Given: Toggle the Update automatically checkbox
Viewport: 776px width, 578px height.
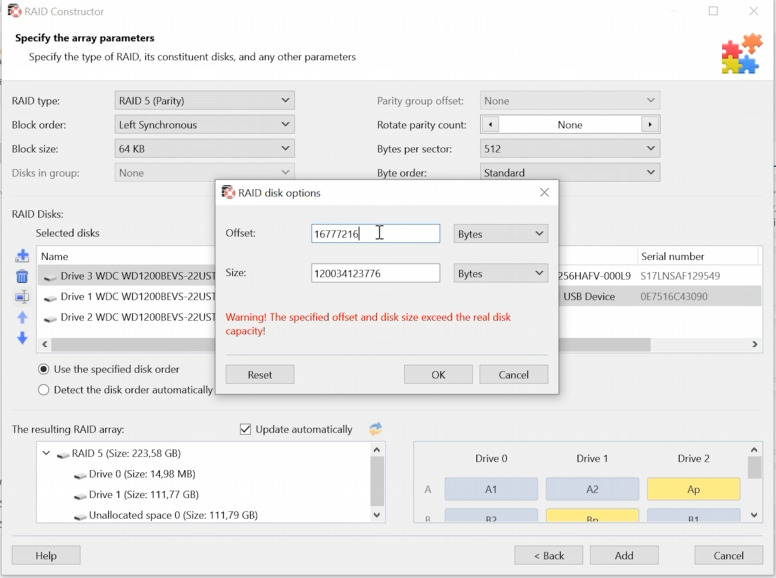Looking at the screenshot, I should point(245,429).
